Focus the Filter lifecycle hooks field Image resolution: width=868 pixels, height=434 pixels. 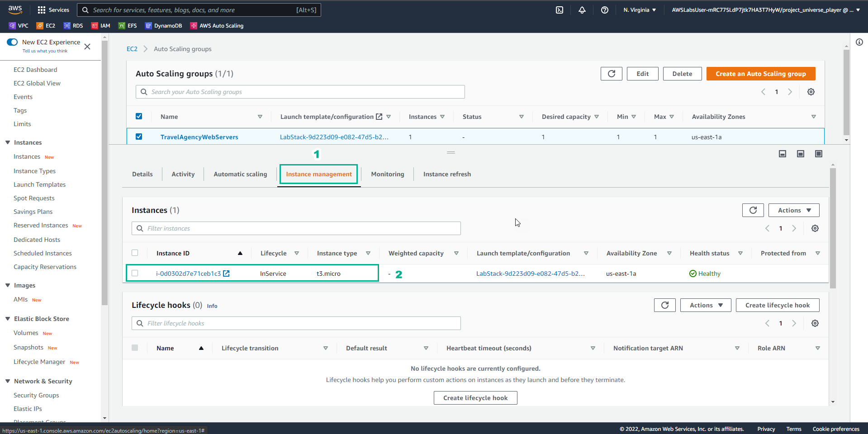click(296, 323)
